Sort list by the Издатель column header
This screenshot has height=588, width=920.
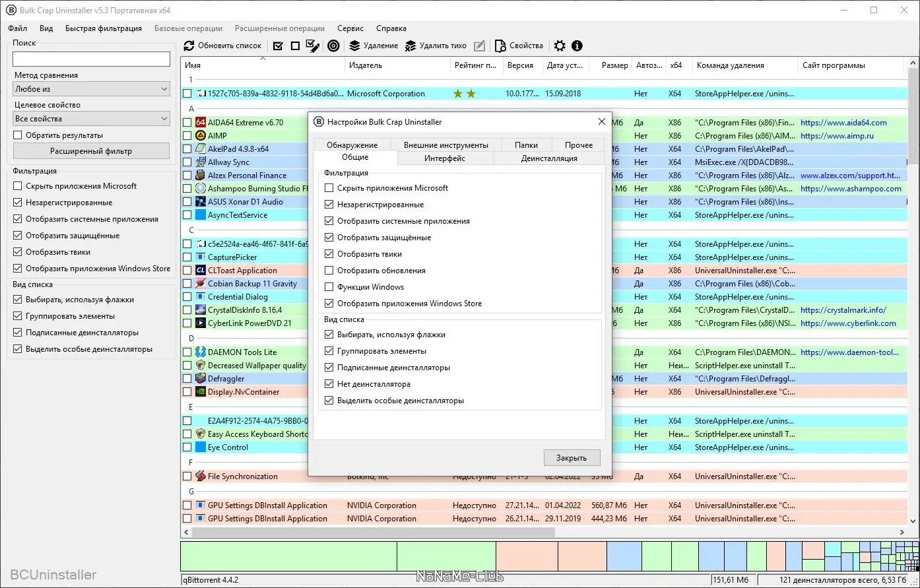pos(398,65)
